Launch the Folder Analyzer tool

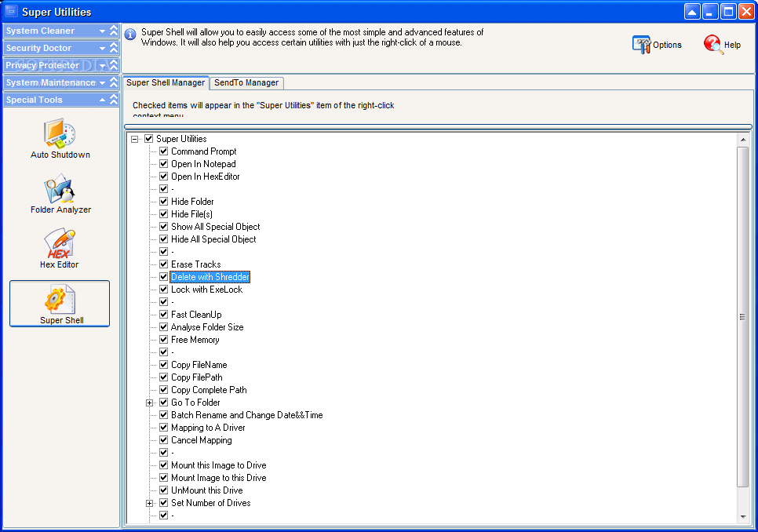60,195
